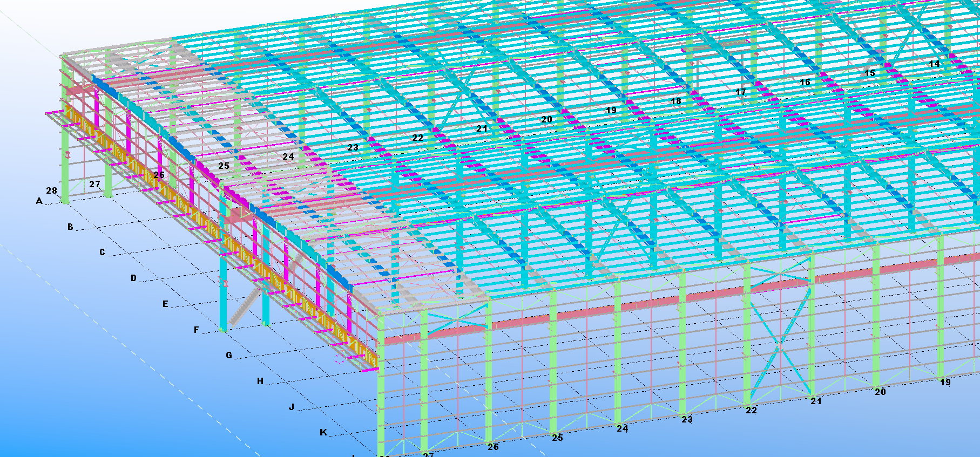
Task: Select grid label H
Action: coord(260,381)
